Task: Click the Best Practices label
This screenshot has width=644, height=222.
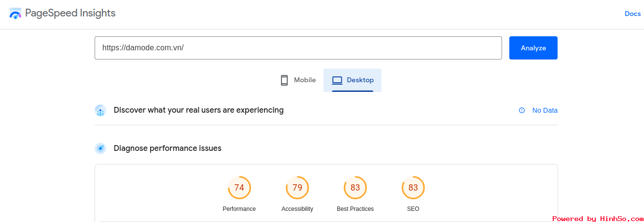Action: pos(355,209)
